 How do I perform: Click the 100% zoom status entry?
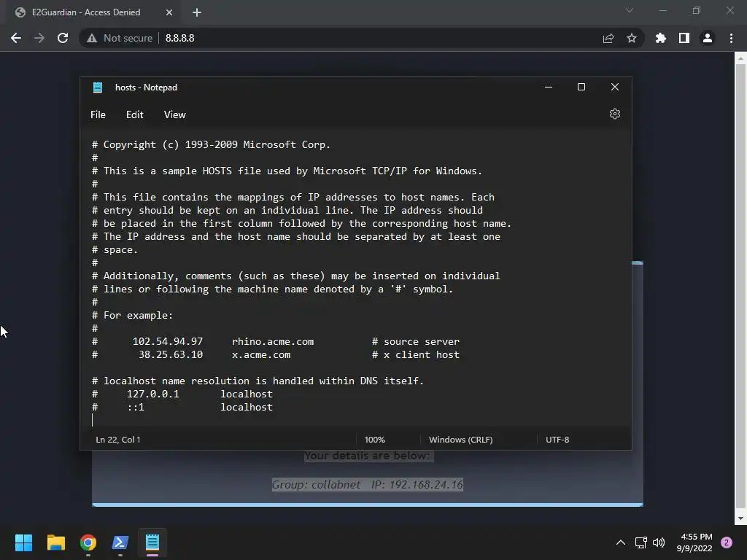click(x=375, y=440)
